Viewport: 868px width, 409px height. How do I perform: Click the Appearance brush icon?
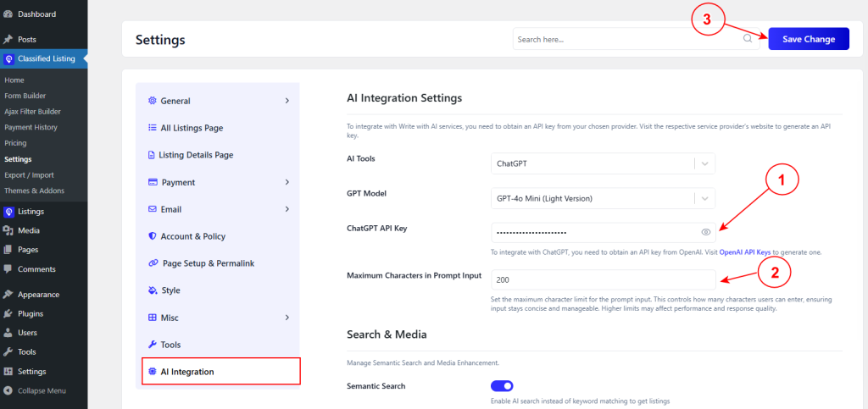point(8,295)
